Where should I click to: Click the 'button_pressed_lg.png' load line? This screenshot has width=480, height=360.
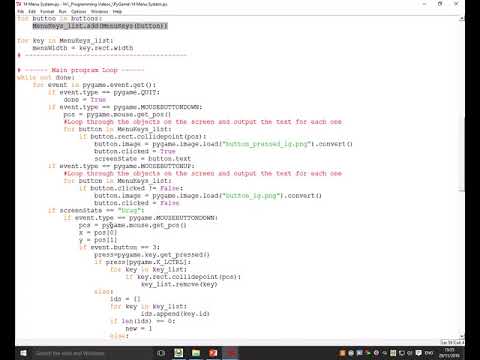223,144
